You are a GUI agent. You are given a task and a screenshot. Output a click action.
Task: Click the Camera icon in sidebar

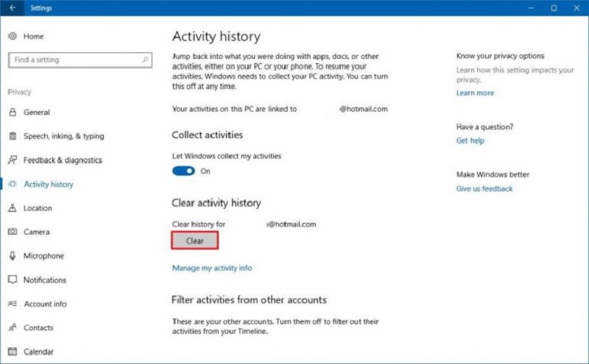pyautogui.click(x=13, y=232)
